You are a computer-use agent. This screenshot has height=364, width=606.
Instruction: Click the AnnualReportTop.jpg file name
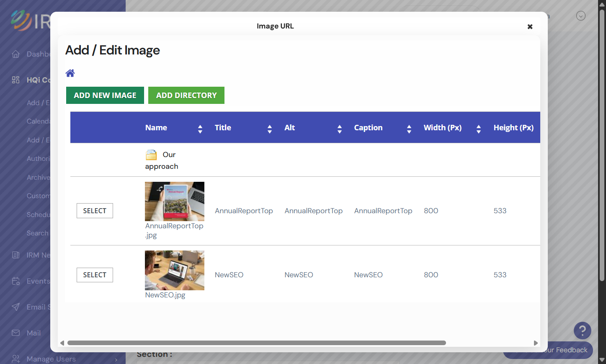[174, 230]
